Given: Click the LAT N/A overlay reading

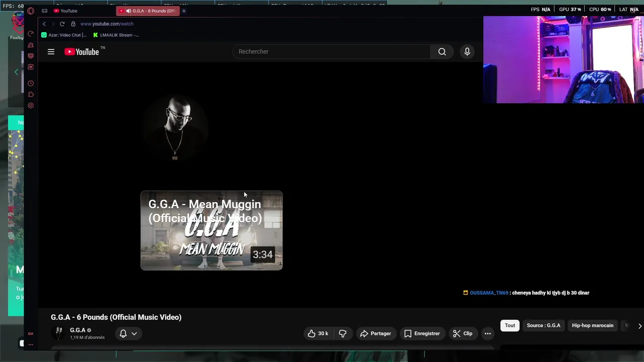Looking at the screenshot, I should (x=629, y=10).
